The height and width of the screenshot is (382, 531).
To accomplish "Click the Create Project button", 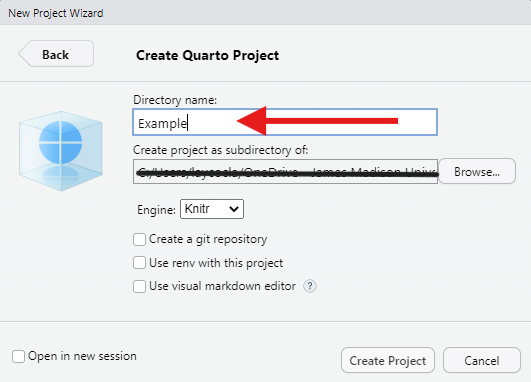I will tap(388, 360).
